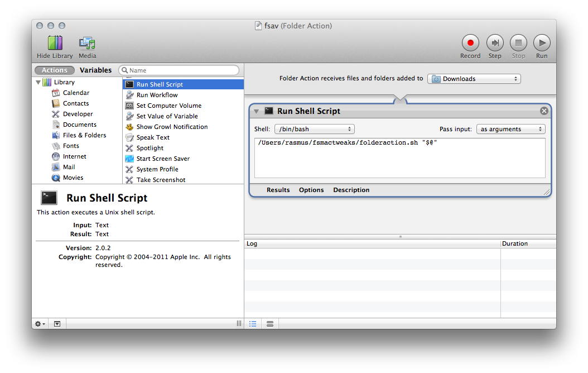Show the Description section of the action
This screenshot has height=373, width=588.
(x=351, y=190)
